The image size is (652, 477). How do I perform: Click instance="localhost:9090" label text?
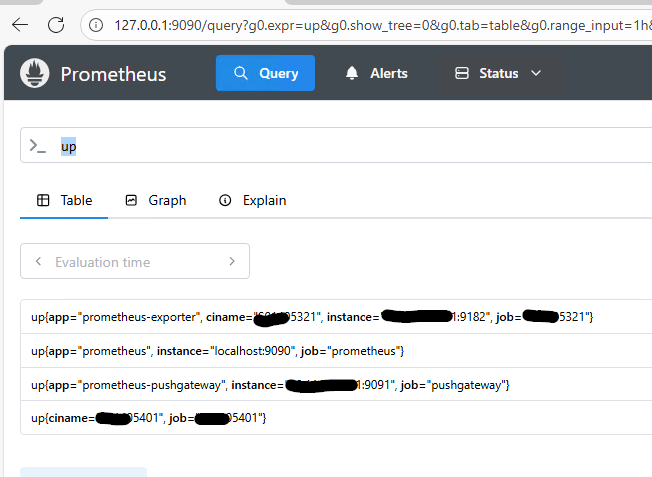click(226, 351)
